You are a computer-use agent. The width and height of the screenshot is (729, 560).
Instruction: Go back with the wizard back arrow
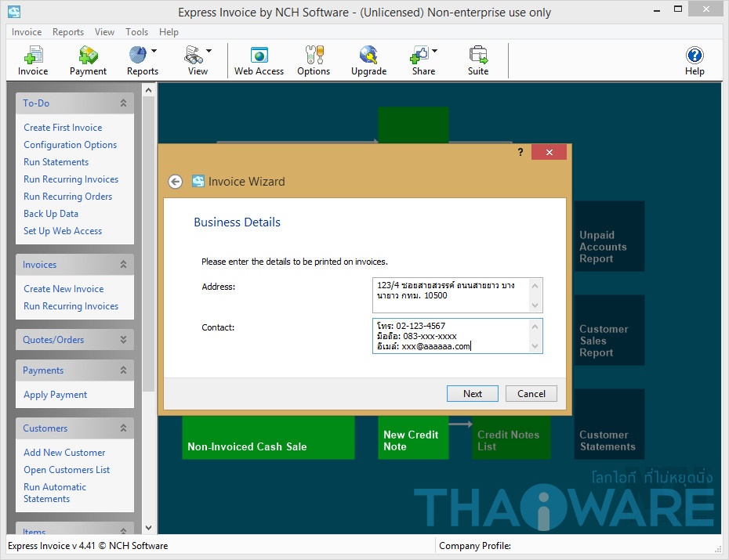(x=176, y=182)
